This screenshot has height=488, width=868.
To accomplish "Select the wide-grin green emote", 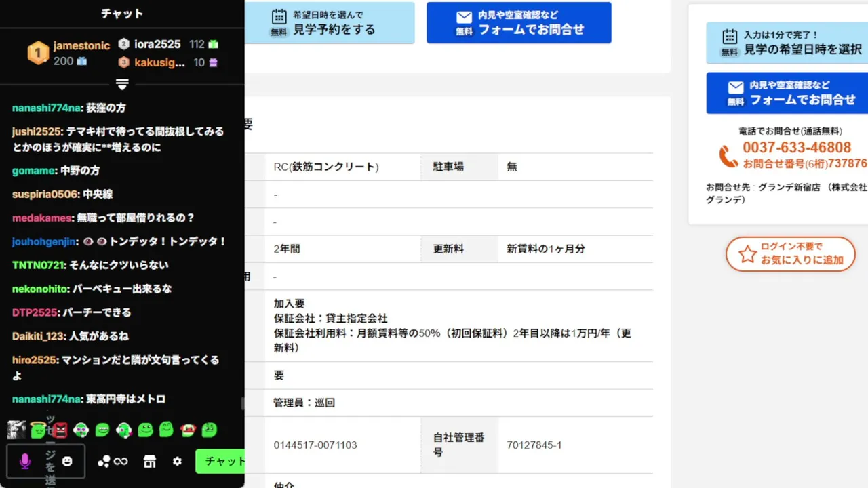I will coord(102,430).
